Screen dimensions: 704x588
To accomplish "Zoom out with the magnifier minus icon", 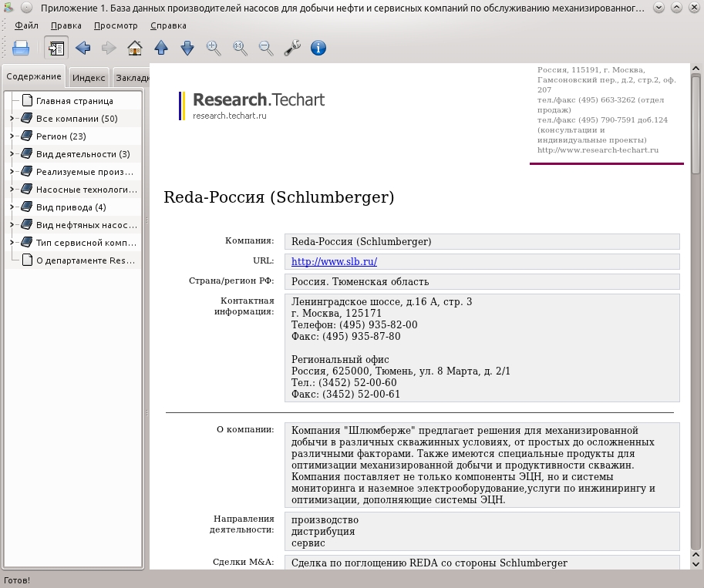I will click(x=266, y=48).
